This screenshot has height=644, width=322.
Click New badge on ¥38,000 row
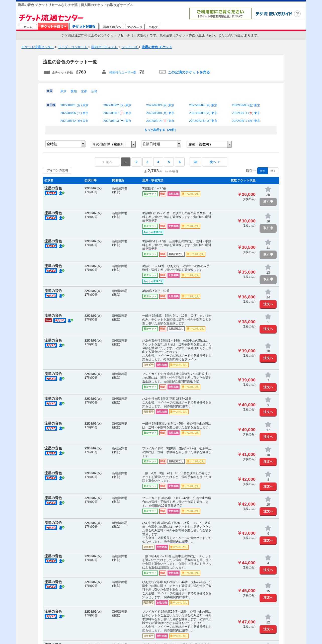tap(48, 320)
